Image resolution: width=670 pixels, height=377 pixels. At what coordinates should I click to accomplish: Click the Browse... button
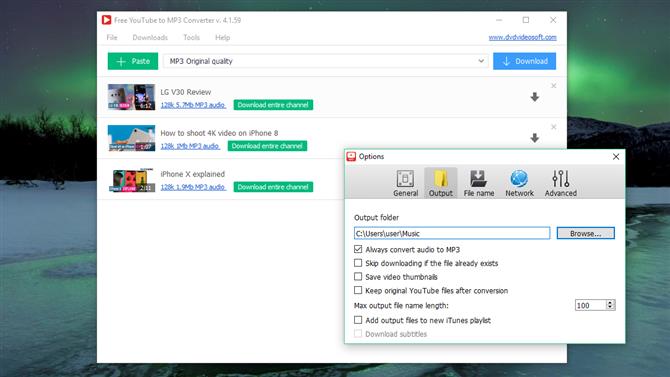pyautogui.click(x=585, y=233)
